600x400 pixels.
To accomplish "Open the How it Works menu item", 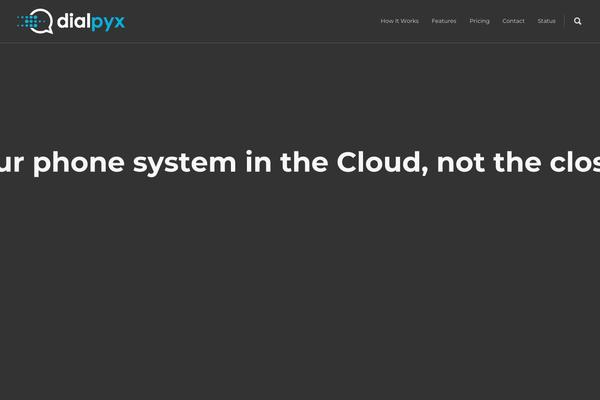I will pos(399,21).
